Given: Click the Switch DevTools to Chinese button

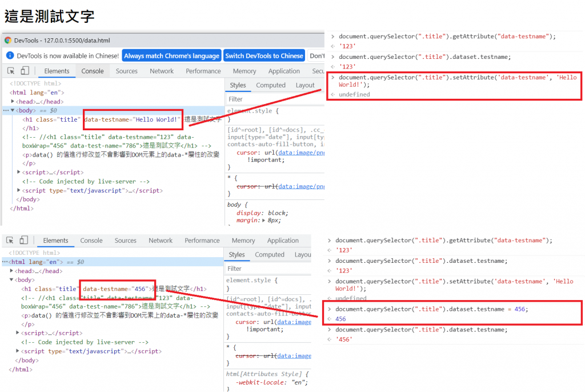Looking at the screenshot, I should (x=264, y=55).
